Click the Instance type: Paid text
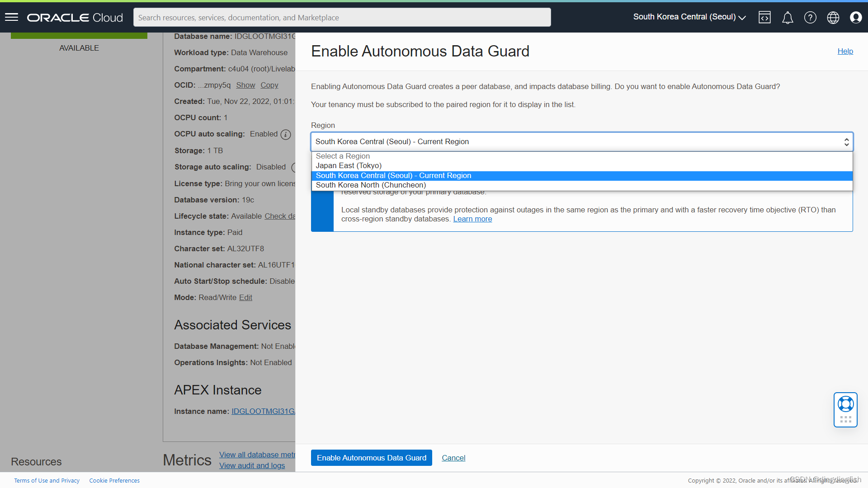Image resolution: width=868 pixels, height=488 pixels. point(208,233)
